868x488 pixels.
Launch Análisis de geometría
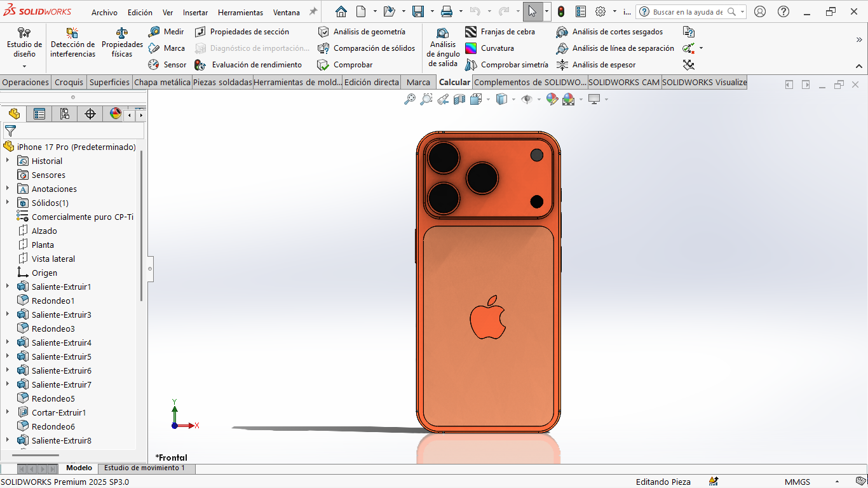point(361,32)
